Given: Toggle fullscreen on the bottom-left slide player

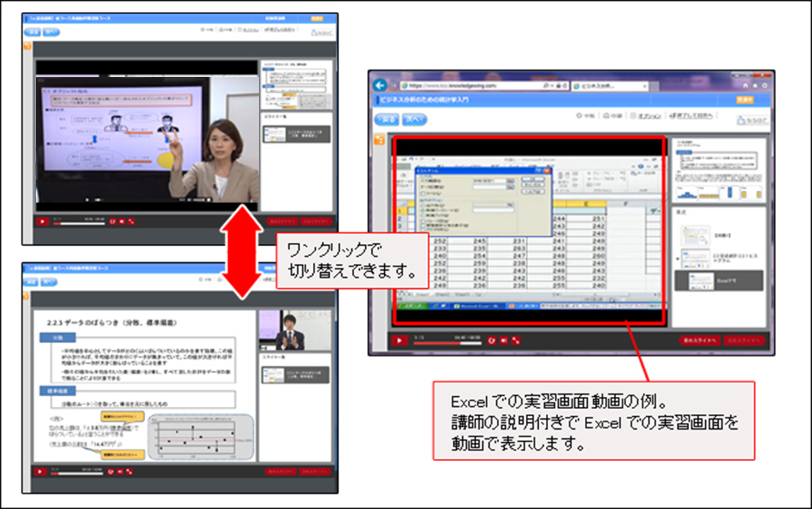Looking at the screenshot, I should coord(129,472).
